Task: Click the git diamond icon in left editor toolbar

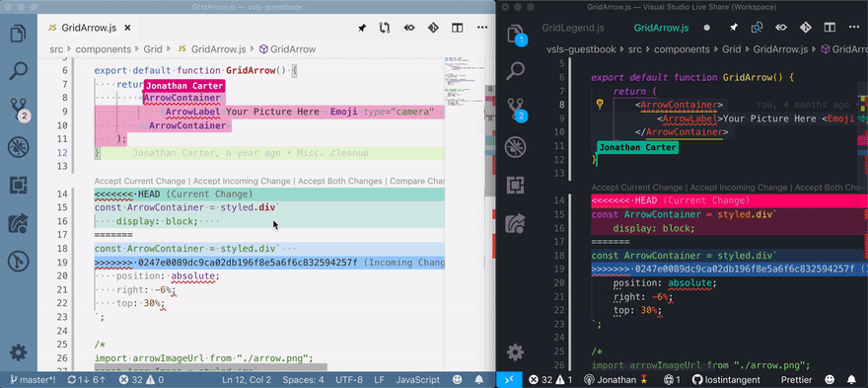Action: click(x=433, y=28)
